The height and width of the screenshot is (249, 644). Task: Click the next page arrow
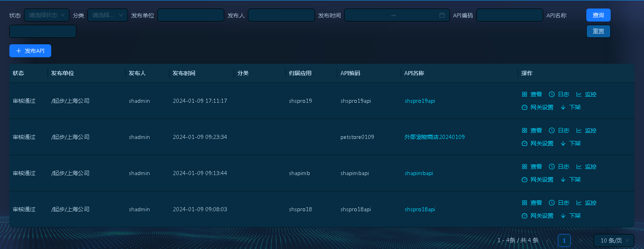(580, 240)
